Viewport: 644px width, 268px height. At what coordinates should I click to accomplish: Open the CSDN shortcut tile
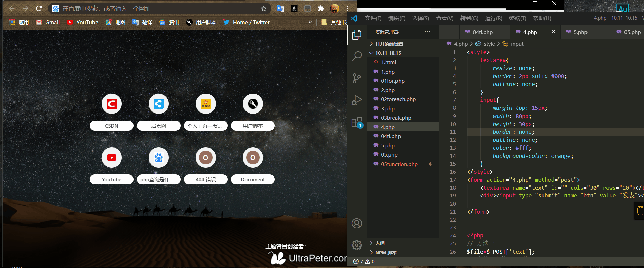(x=112, y=104)
